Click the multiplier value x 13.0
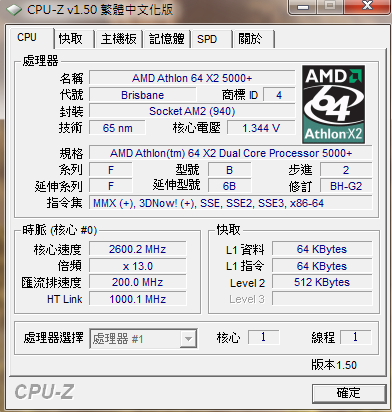The width and height of the screenshot is (392, 412). (137, 266)
